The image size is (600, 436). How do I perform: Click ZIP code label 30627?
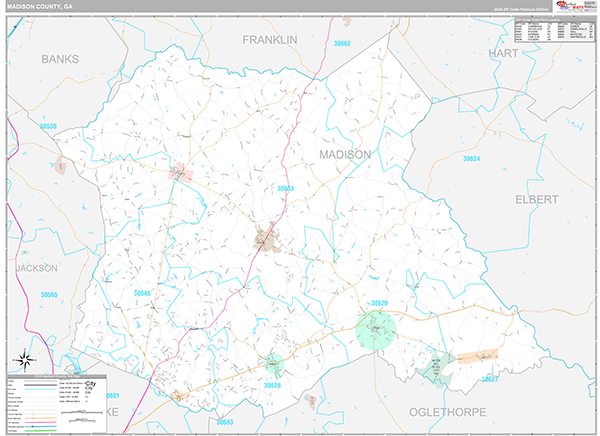point(490,379)
